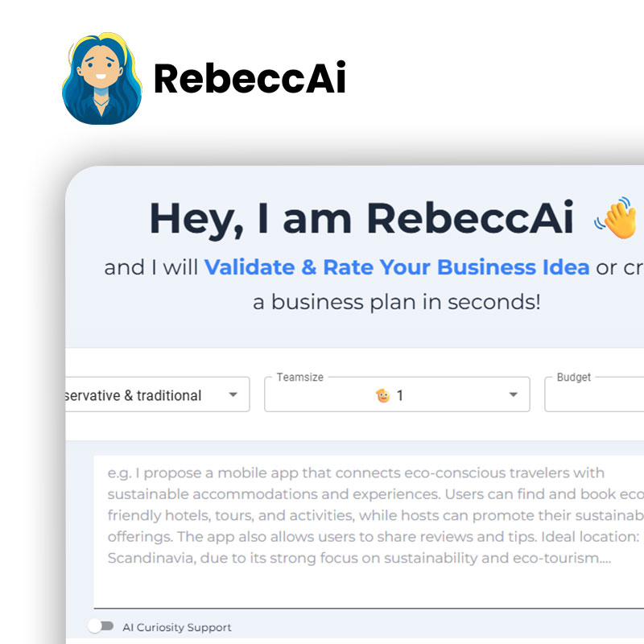The width and height of the screenshot is (644, 644).
Task: Open the conservative & traditional dropdown
Action: coord(158,394)
